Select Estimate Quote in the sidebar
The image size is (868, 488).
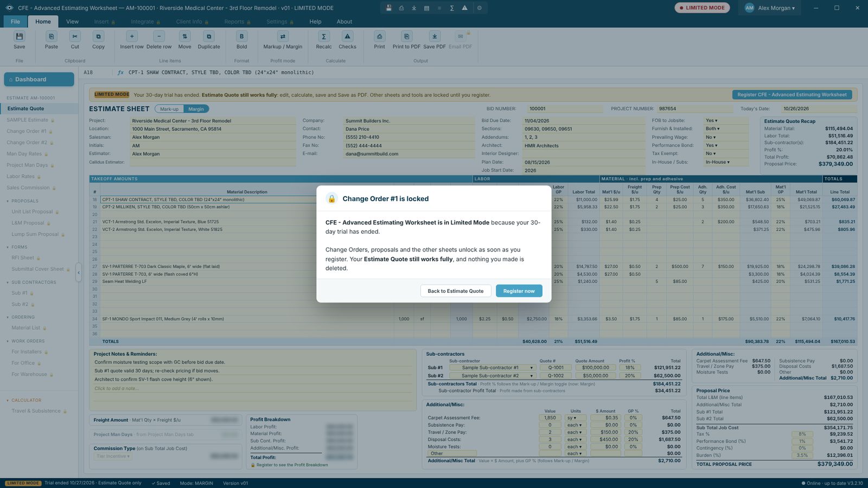[38, 108]
